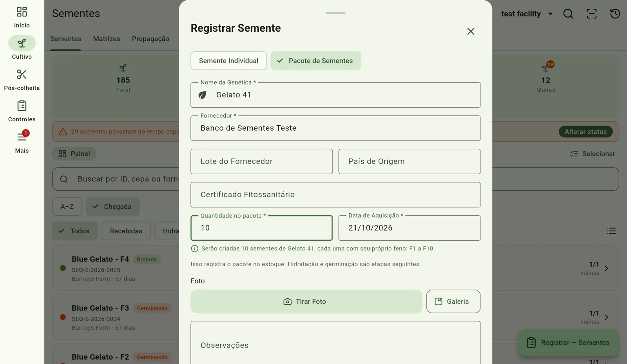Open the scan code icon in the header
Viewport: 627px width, 364px height.
pyautogui.click(x=592, y=14)
